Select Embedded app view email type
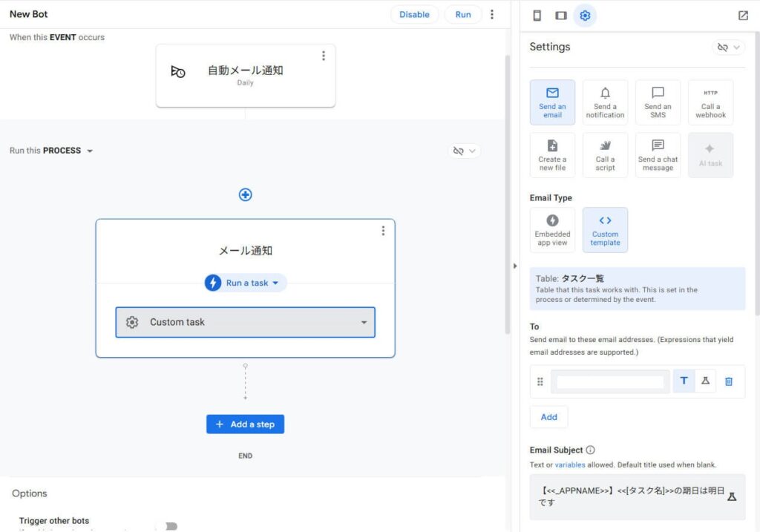Image resolution: width=760 pixels, height=532 pixels. click(552, 230)
